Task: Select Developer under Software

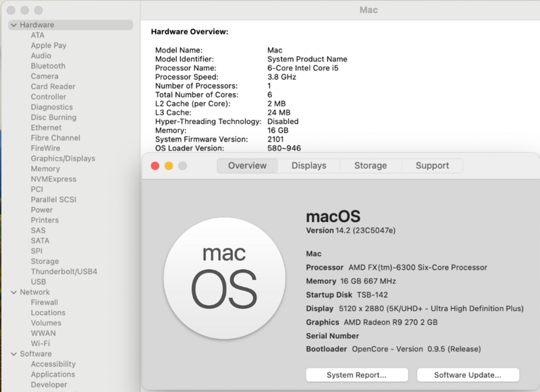Action: pyautogui.click(x=49, y=385)
